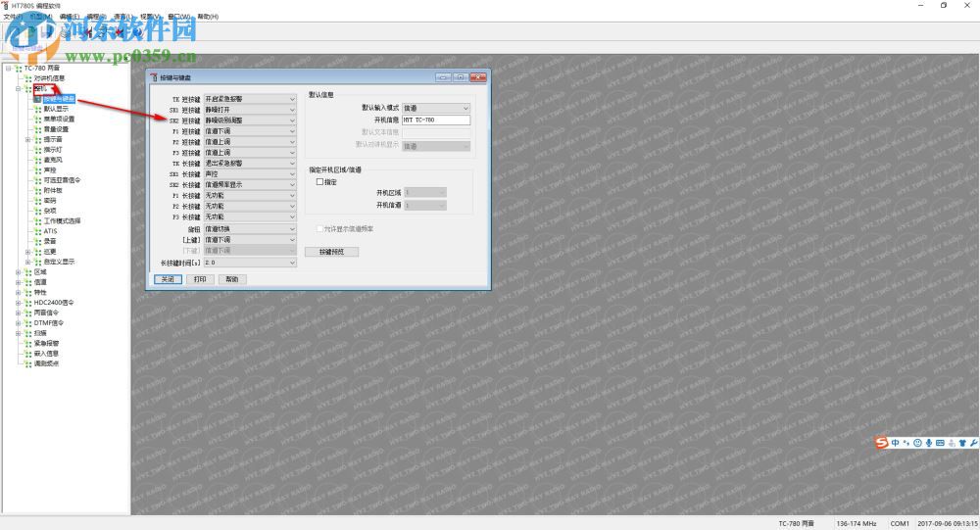Click the Sogou S logo icon
Image resolution: width=980 pixels, height=530 pixels.
(881, 443)
